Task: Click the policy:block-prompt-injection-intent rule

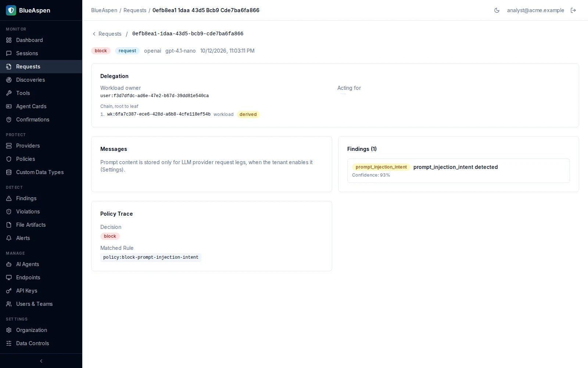Action: tap(151, 258)
